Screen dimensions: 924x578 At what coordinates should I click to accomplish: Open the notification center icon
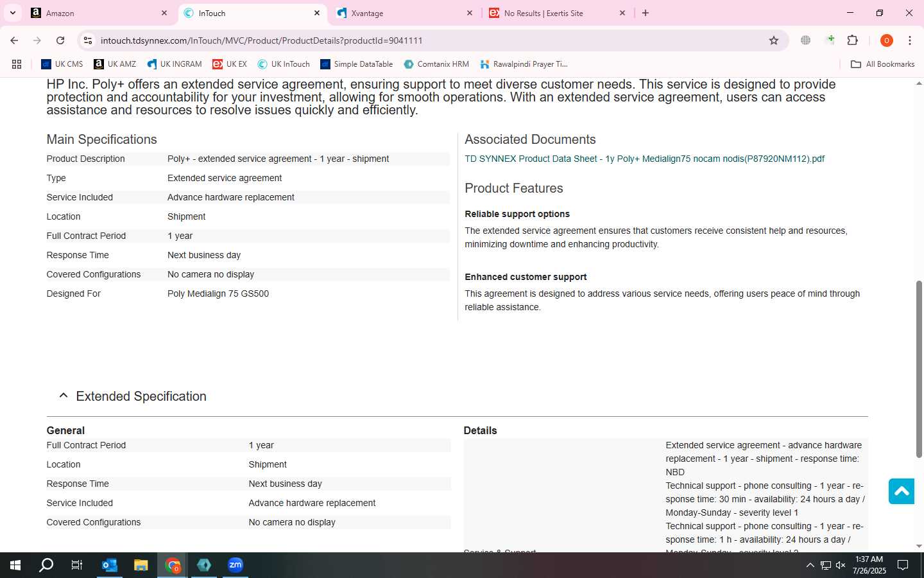903,565
